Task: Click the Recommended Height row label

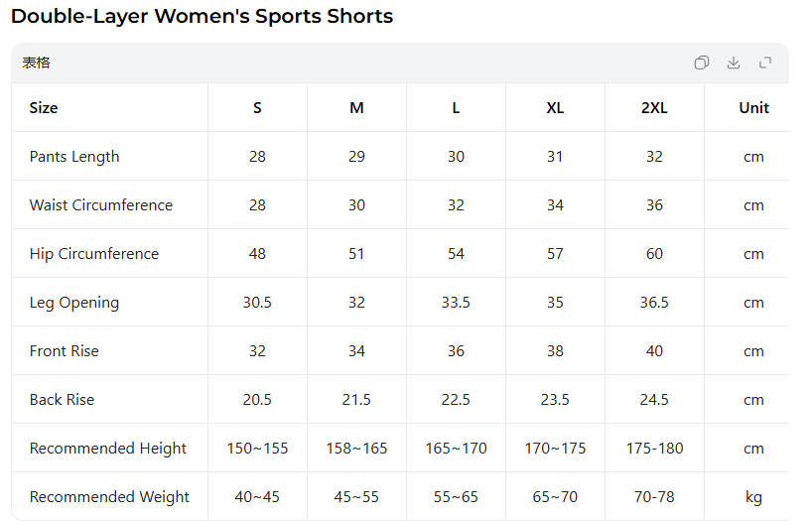Action: (x=108, y=449)
